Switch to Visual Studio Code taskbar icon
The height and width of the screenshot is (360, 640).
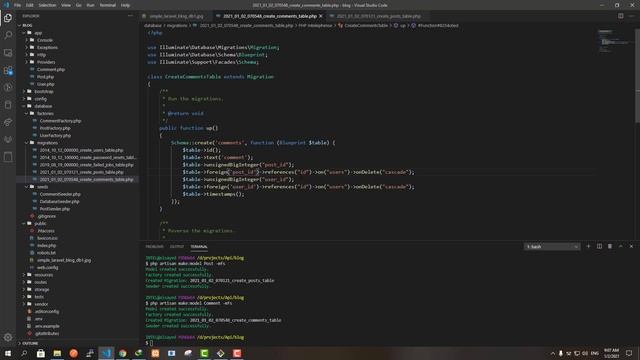tap(106, 353)
